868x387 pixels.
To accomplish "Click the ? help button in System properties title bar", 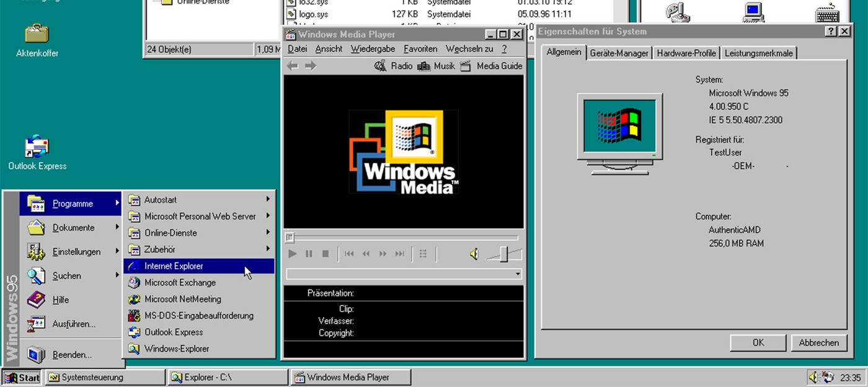I will coord(831,32).
